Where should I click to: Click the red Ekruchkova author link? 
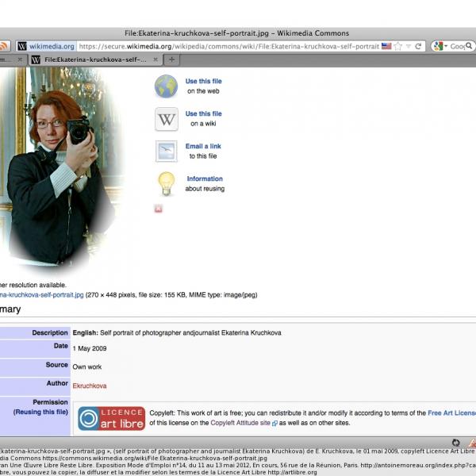pyautogui.click(x=90, y=386)
